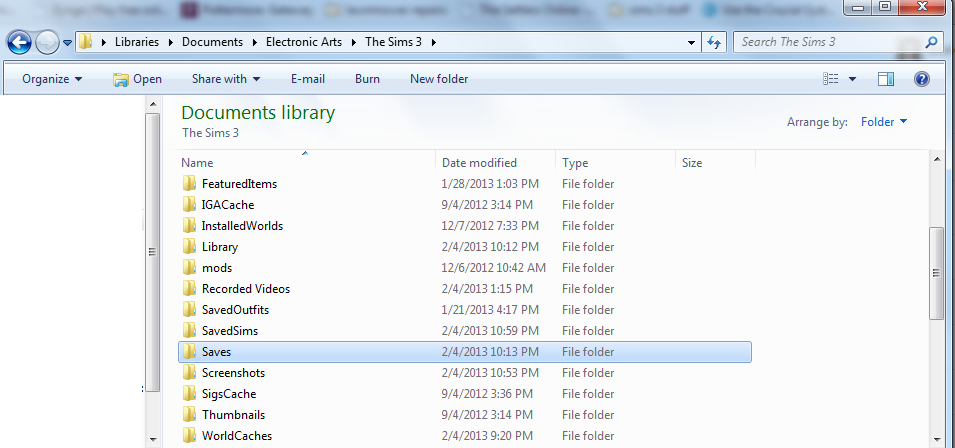Click the navigation pane scrollbar thumb
Viewport: 955px width, 448px height.
point(153,252)
